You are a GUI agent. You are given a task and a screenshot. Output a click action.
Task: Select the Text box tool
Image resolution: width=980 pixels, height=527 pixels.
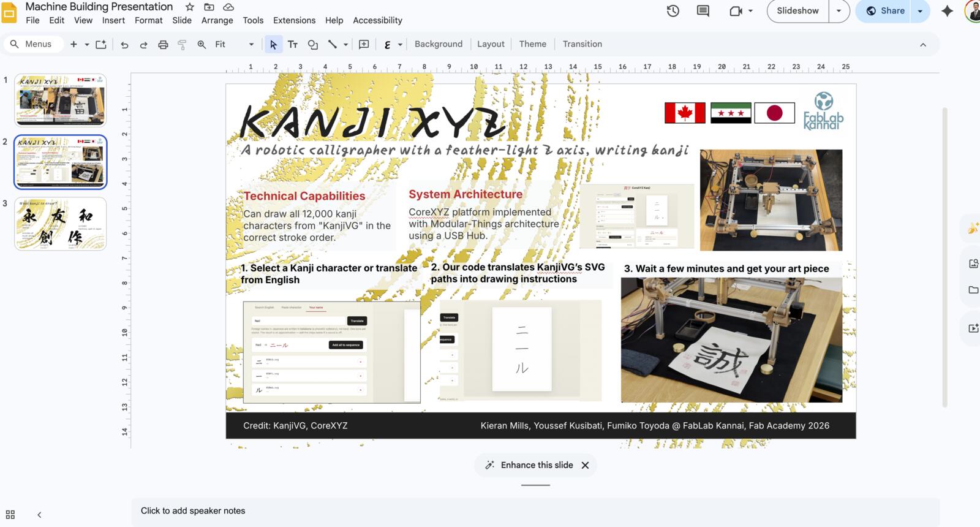(293, 44)
